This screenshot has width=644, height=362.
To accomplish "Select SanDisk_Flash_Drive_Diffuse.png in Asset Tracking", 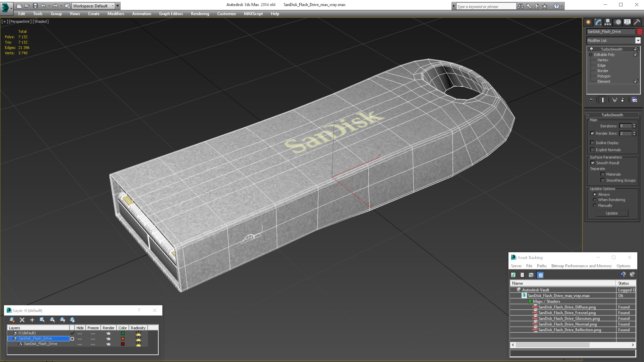I will coord(567,307).
